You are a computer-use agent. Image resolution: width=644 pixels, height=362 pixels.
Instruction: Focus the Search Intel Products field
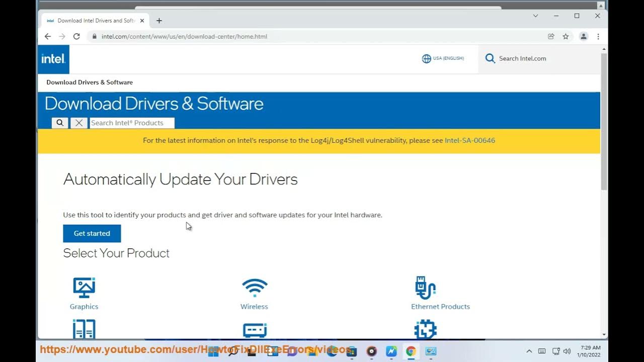pyautogui.click(x=132, y=123)
